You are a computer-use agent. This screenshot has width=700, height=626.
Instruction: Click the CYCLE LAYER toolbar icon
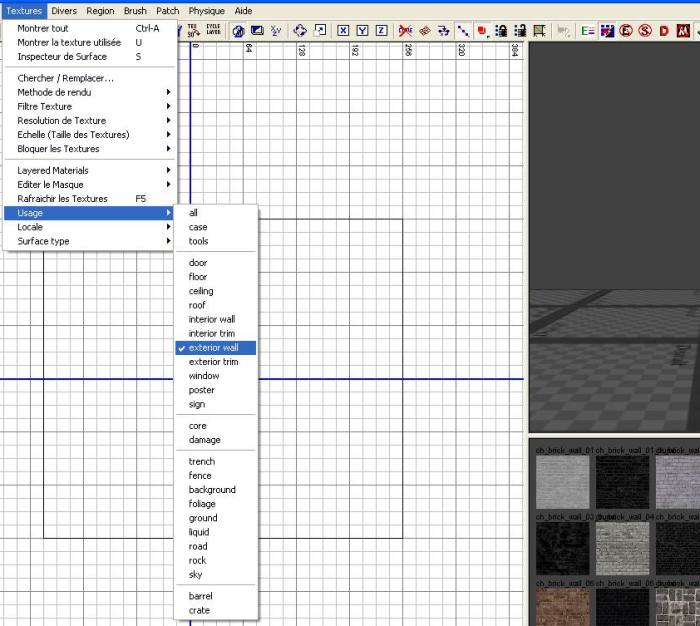(x=213, y=30)
